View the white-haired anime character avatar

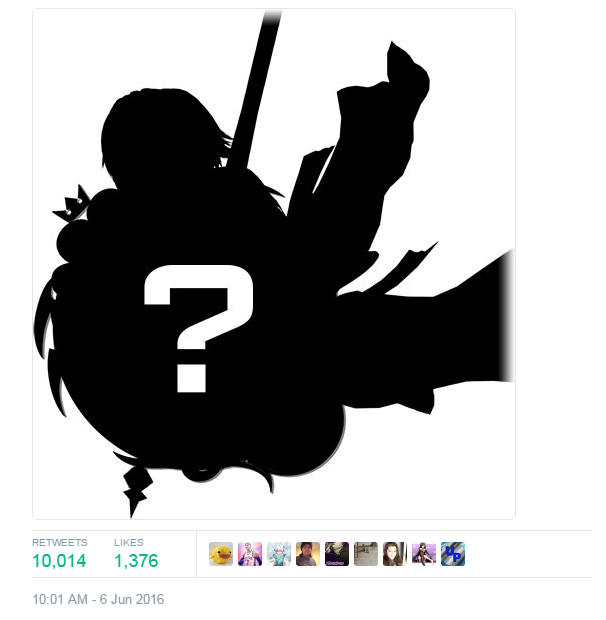coord(279,554)
